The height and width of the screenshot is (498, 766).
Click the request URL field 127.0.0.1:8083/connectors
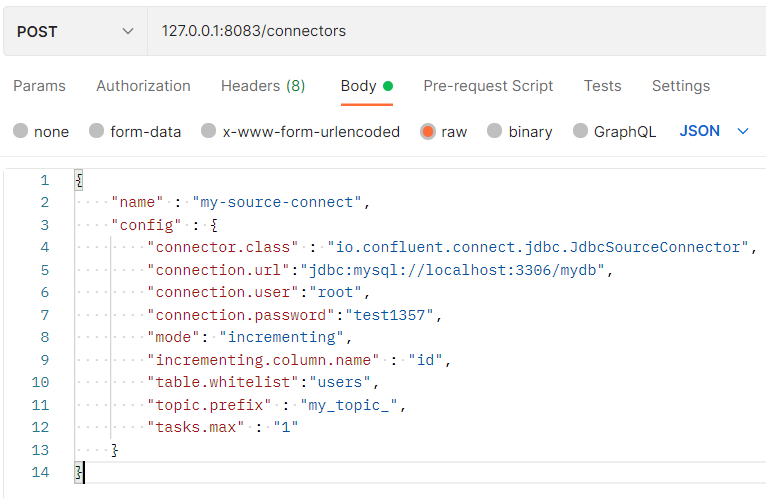tap(457, 32)
